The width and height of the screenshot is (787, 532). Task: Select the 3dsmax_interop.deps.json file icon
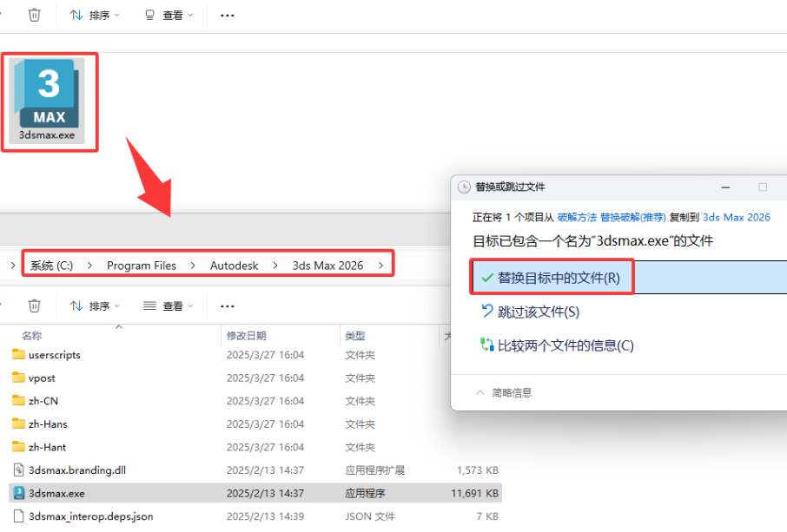point(19,516)
